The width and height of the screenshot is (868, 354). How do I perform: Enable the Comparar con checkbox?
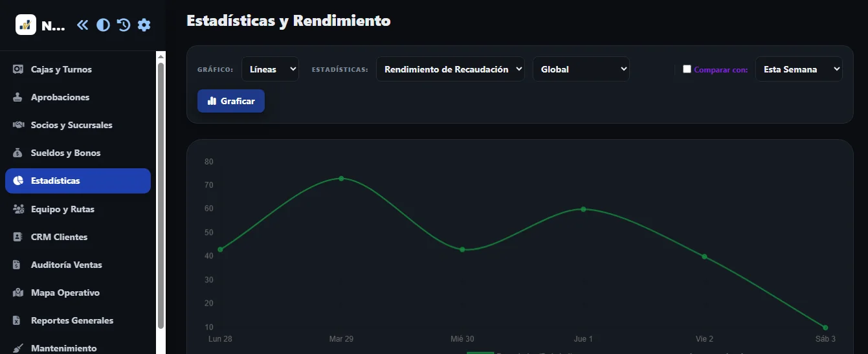687,69
